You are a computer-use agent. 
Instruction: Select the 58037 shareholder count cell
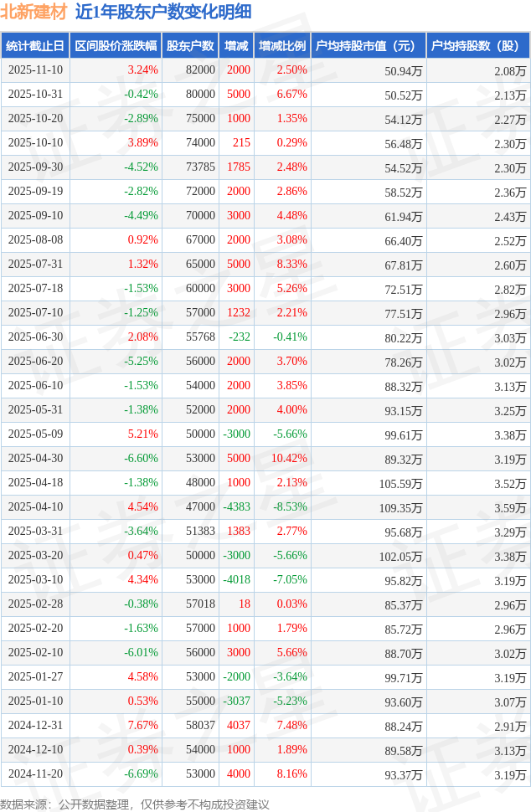pyautogui.click(x=198, y=726)
